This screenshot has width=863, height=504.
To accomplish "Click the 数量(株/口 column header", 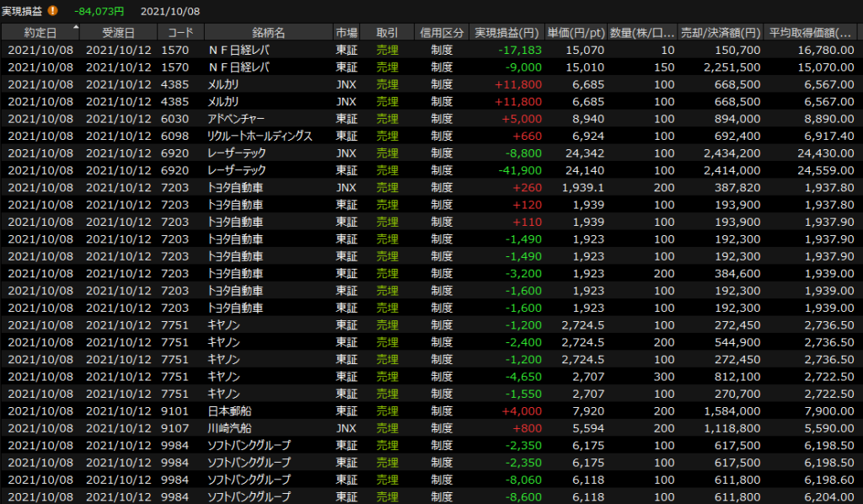I will 642,33.
